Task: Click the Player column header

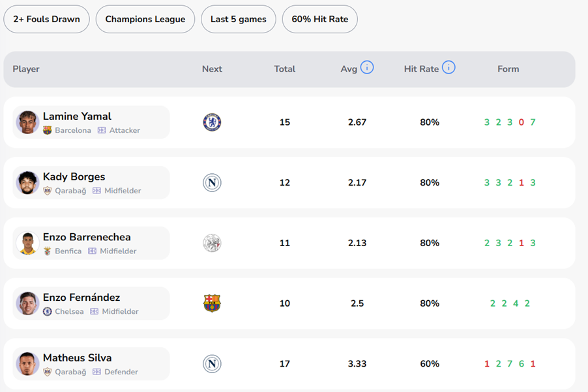Action: 26,69
